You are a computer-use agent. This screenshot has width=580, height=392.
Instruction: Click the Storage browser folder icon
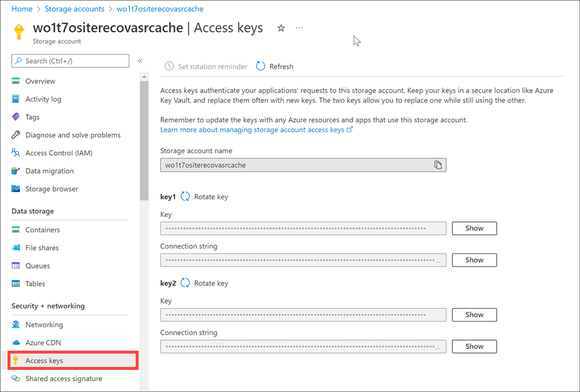point(16,189)
